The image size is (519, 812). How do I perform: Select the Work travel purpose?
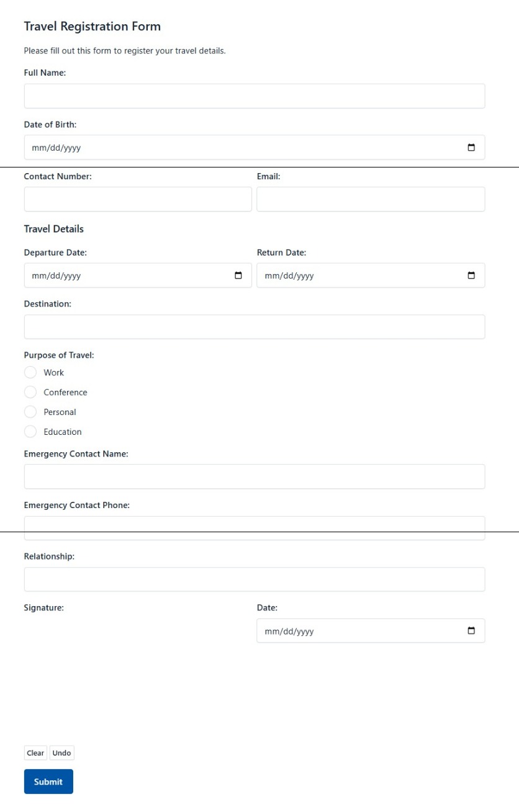click(30, 372)
